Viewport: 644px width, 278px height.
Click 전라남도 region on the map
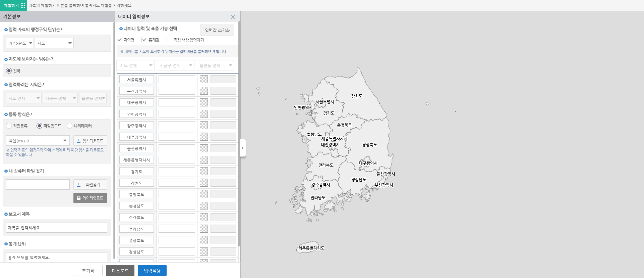tap(318, 198)
